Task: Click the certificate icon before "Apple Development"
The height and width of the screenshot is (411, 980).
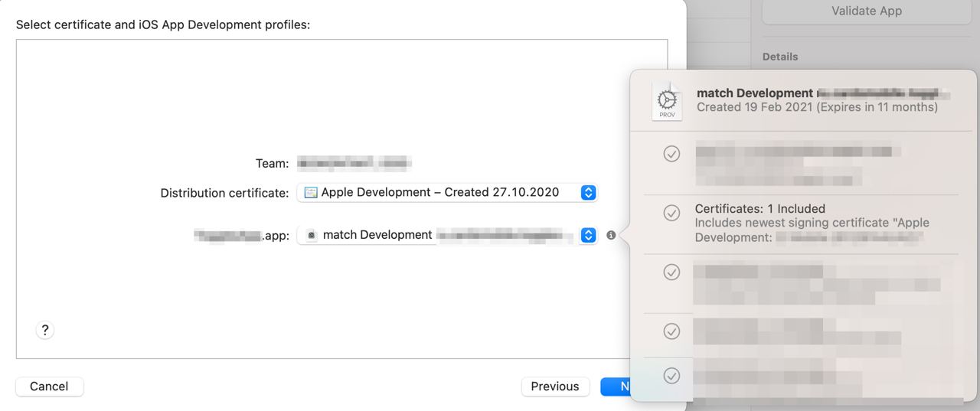Action: coord(310,193)
